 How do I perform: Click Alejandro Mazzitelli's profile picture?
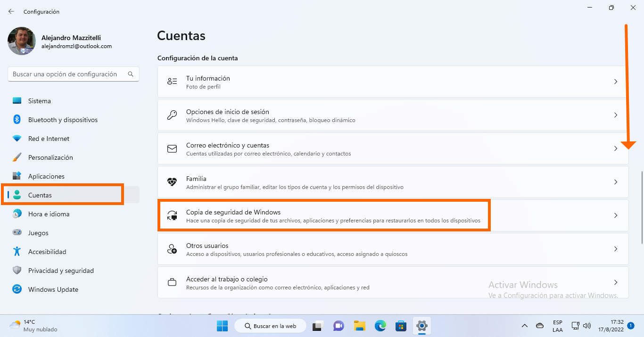click(22, 41)
